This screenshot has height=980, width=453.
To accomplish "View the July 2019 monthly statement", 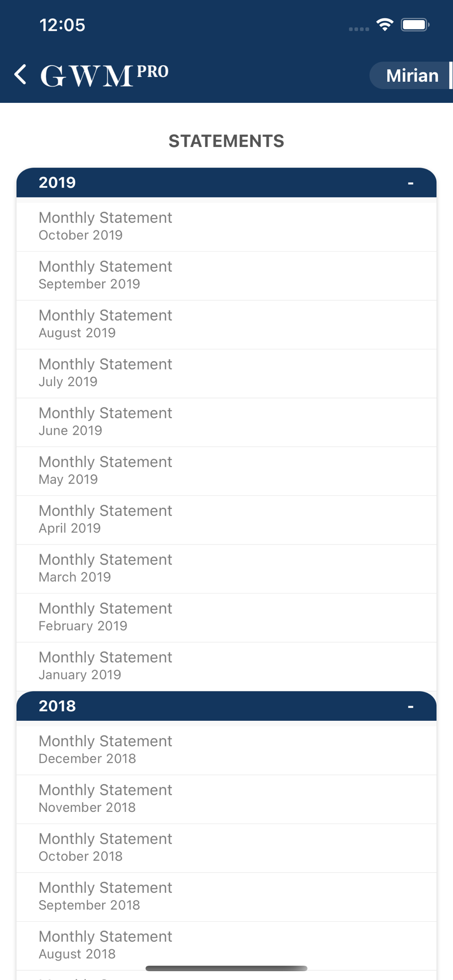I will (x=226, y=374).
